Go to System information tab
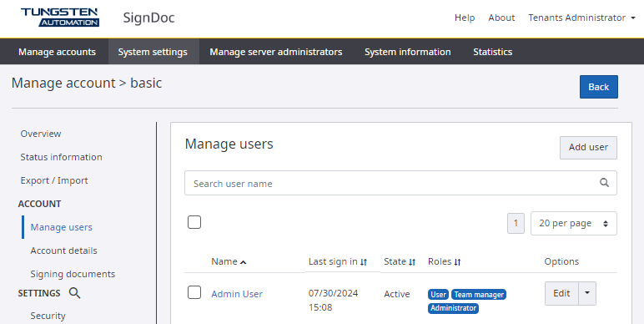This screenshot has width=644, height=324. click(408, 52)
